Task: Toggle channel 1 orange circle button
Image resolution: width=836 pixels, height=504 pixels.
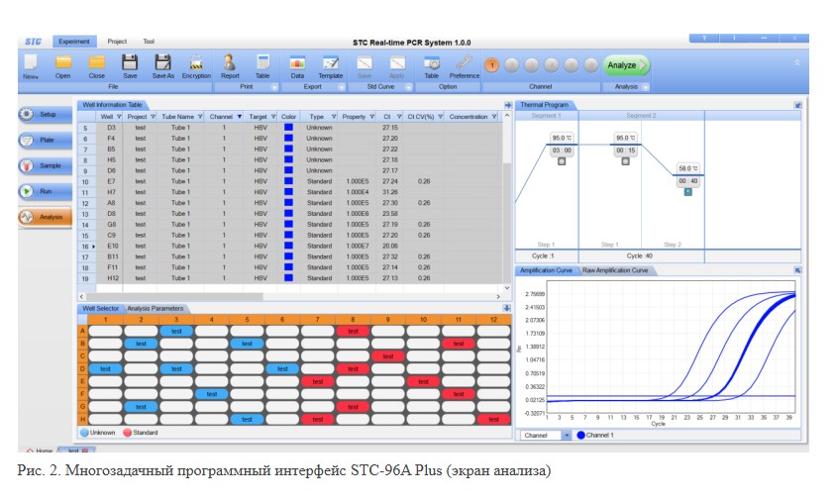Action: (x=492, y=65)
